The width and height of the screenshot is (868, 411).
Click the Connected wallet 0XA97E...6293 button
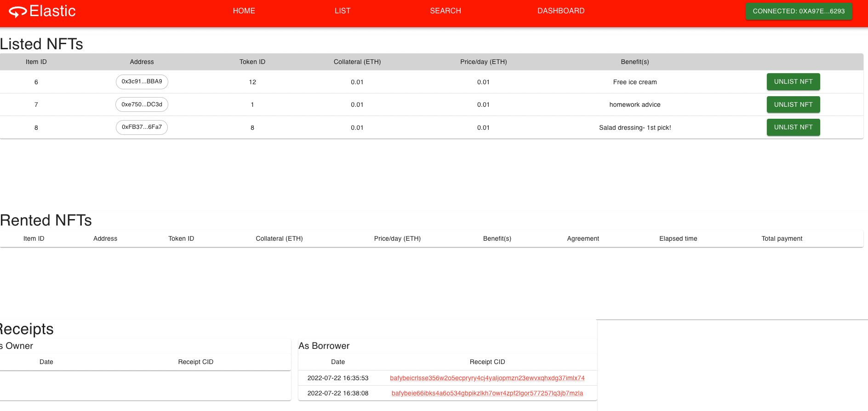click(799, 11)
